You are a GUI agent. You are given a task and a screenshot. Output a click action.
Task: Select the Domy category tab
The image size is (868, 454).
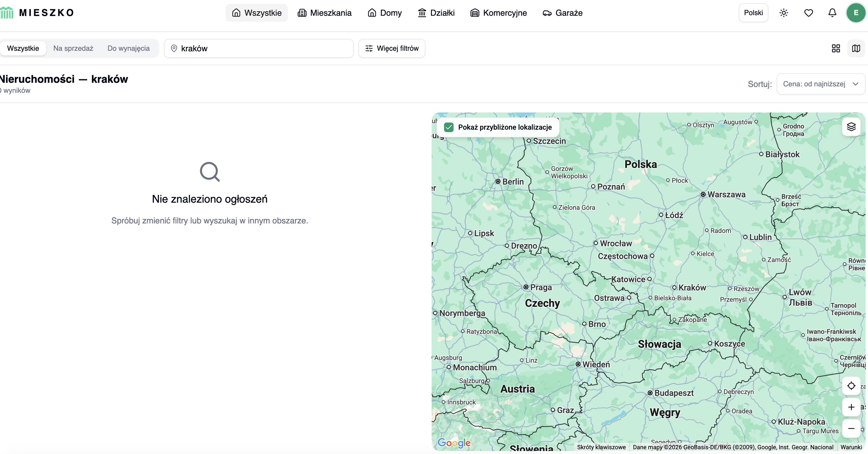point(385,13)
